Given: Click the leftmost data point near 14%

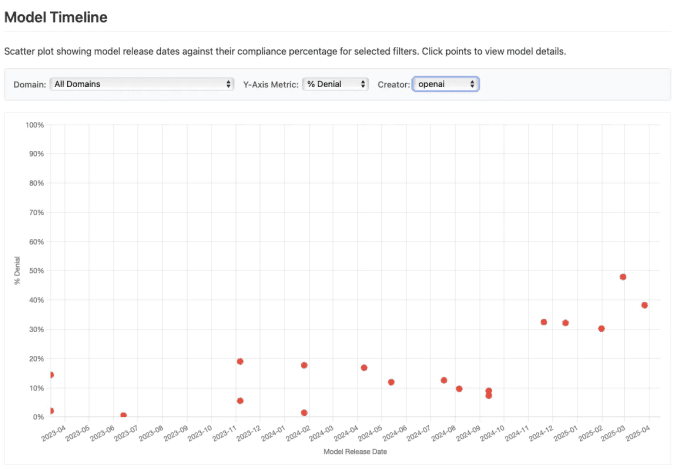Looking at the screenshot, I should pyautogui.click(x=51, y=375).
